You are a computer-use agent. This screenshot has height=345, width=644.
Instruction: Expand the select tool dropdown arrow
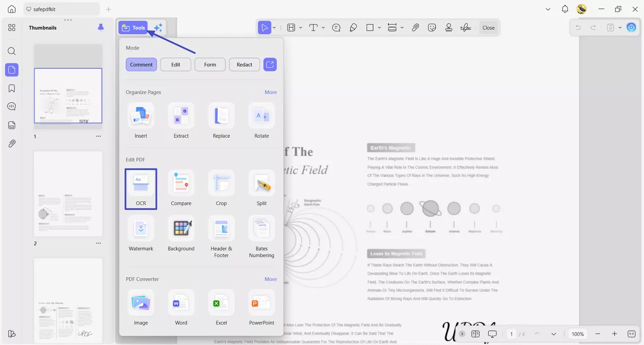274,28
